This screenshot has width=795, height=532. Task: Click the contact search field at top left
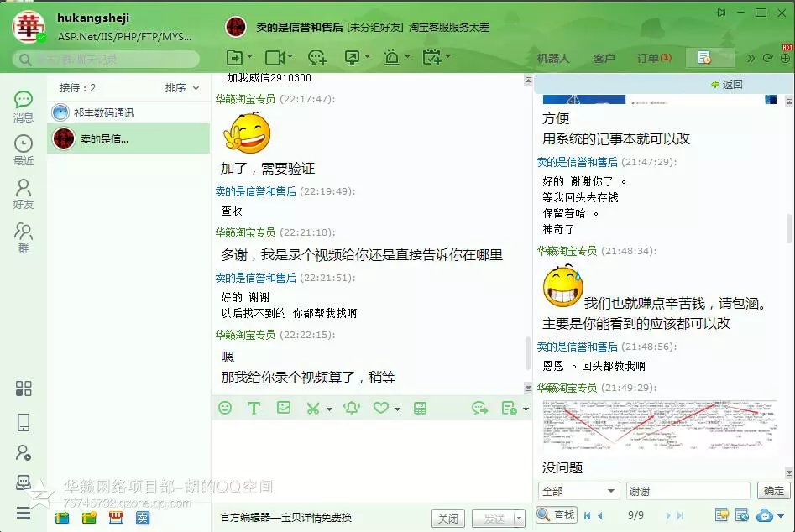pyautogui.click(x=106, y=60)
